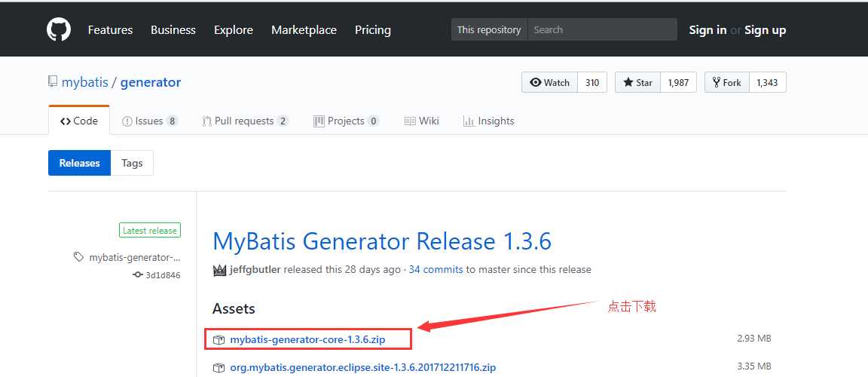Image resolution: width=868 pixels, height=377 pixels.
Task: Click jeffgbutler's avatar image
Action: (x=219, y=270)
